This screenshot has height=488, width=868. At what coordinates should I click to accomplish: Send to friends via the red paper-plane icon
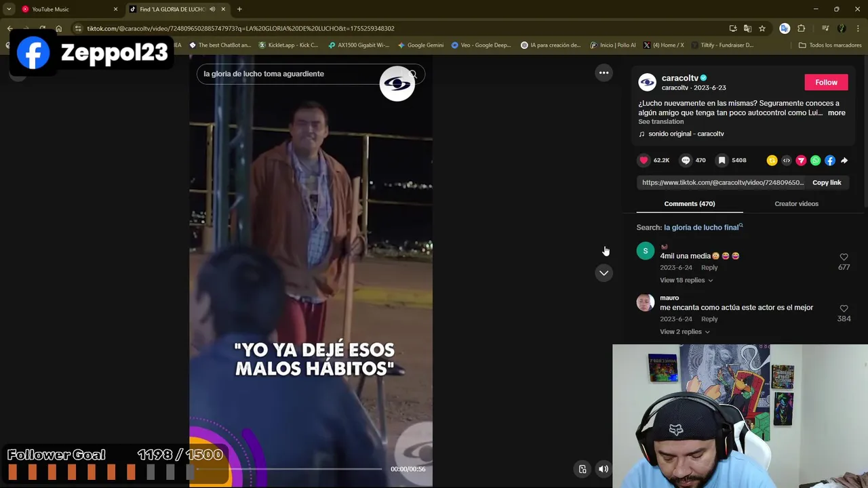801,161
